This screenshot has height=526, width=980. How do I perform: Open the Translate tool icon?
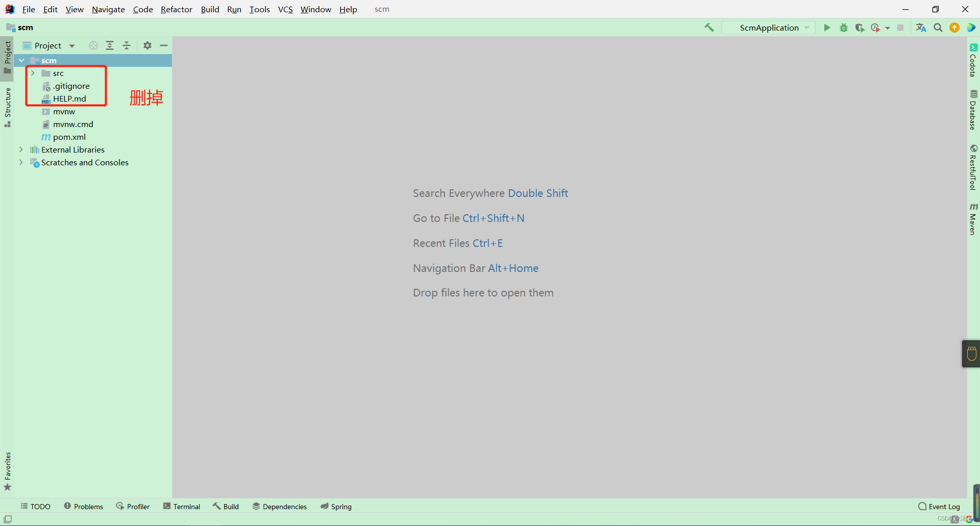point(921,28)
